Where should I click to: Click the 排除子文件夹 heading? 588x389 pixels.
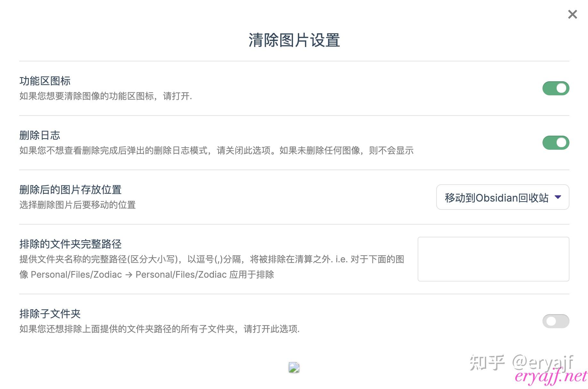coord(50,314)
